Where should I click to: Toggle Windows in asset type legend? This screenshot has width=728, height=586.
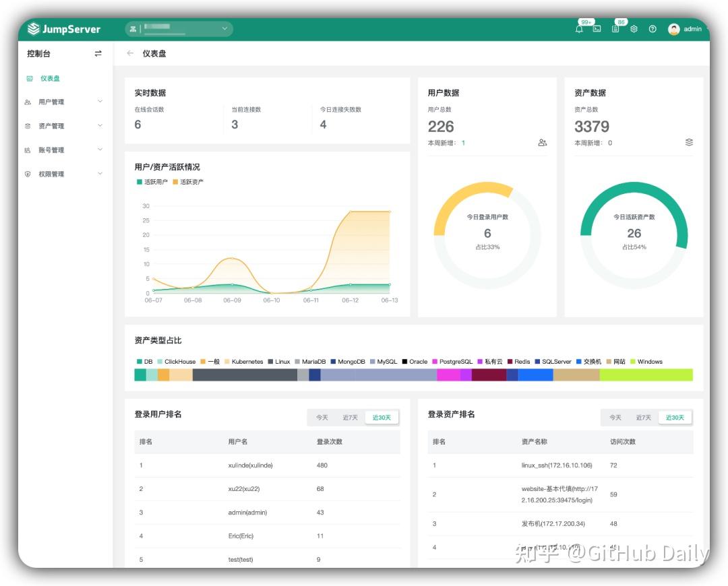pyautogui.click(x=646, y=362)
